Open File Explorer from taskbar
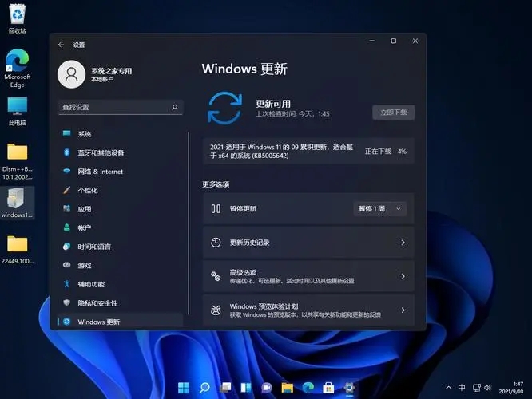The height and width of the screenshot is (399, 532). (x=288, y=388)
